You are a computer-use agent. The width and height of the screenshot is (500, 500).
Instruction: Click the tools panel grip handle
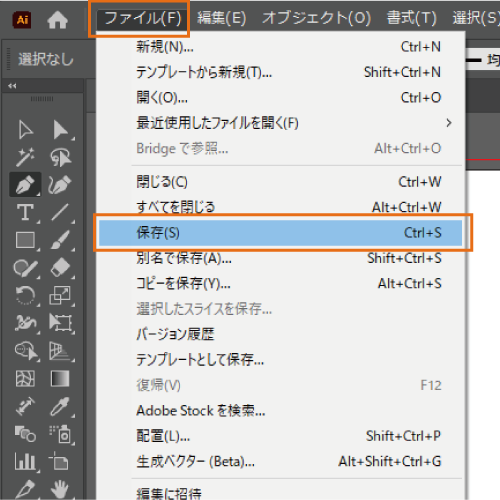point(42,99)
